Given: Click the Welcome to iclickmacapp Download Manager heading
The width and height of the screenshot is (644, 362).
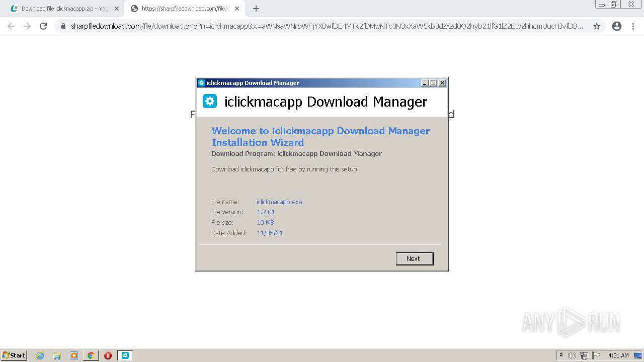Looking at the screenshot, I should tap(320, 136).
